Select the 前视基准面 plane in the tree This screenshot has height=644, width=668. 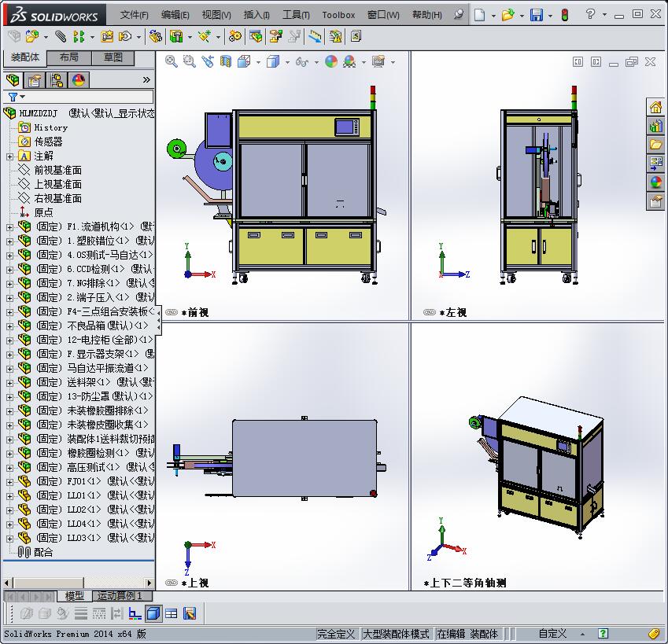click(x=57, y=171)
